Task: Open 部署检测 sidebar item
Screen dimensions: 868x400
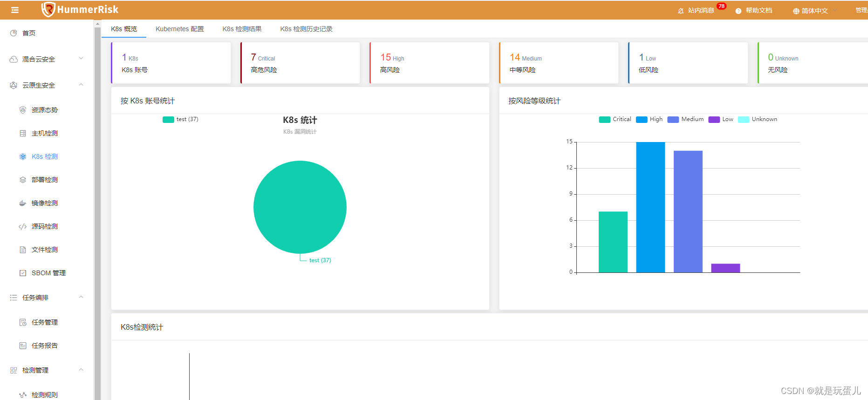Action: [47, 180]
